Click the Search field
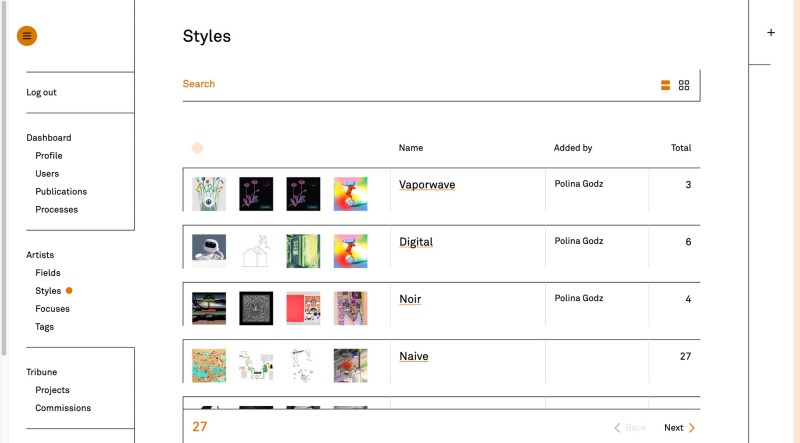The image size is (800, 443). (400, 84)
